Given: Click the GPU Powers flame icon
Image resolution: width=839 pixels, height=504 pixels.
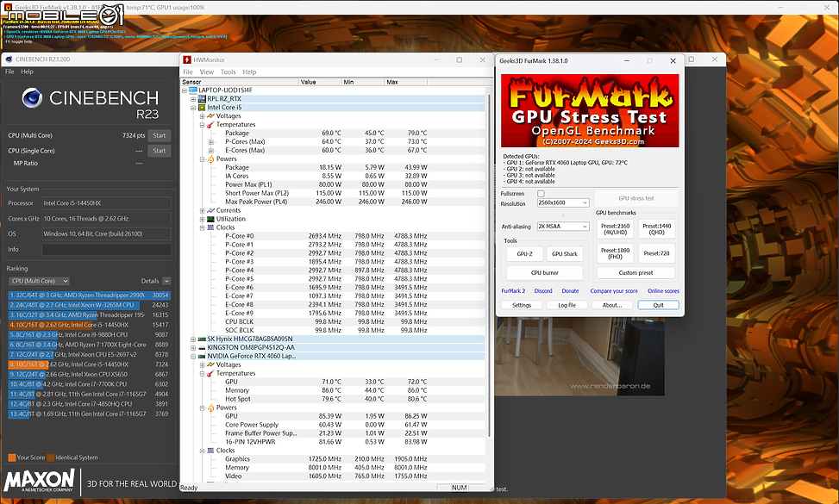Looking at the screenshot, I should pos(210,408).
